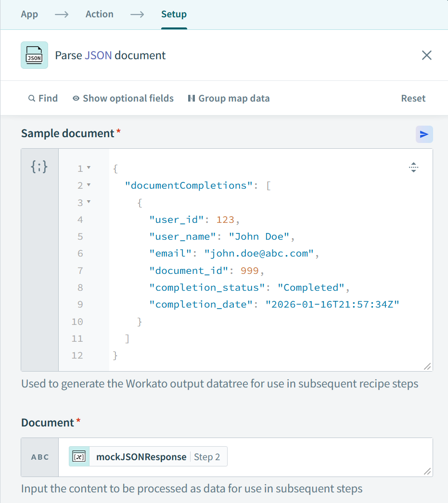This screenshot has height=503, width=448.
Task: Click the Sample document resize handle
Action: pyautogui.click(x=427, y=366)
